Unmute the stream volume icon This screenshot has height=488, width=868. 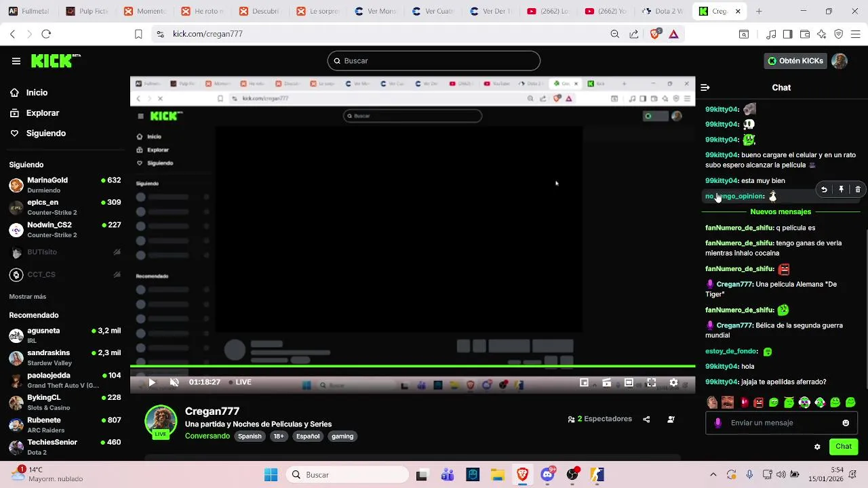click(x=174, y=382)
